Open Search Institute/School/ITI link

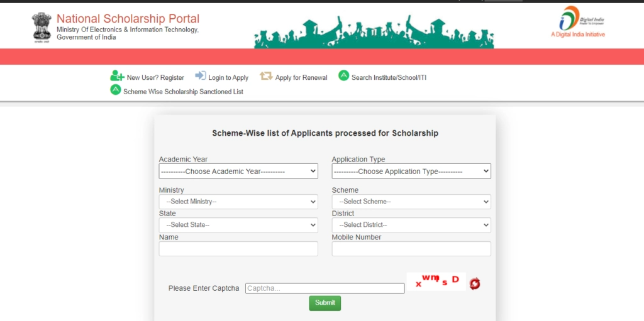point(389,78)
